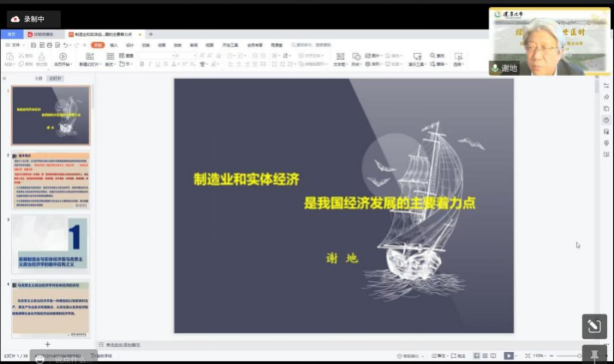
Task: Add new slide plus button below thumbnails
Action: 48,344
